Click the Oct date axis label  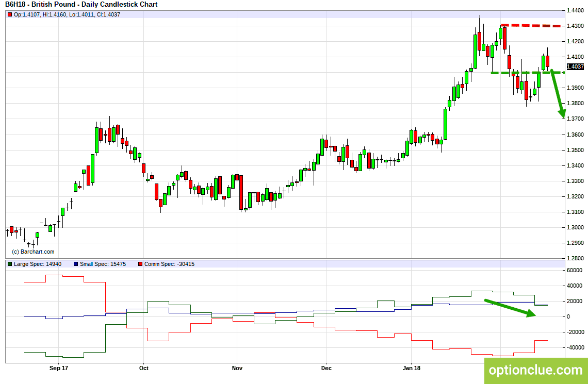point(143,368)
